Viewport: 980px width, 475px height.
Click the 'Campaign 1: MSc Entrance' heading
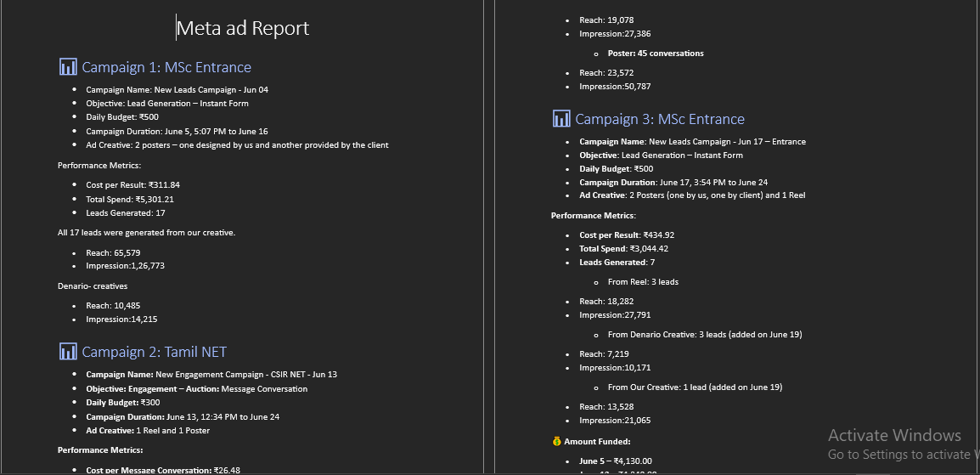[x=166, y=67]
